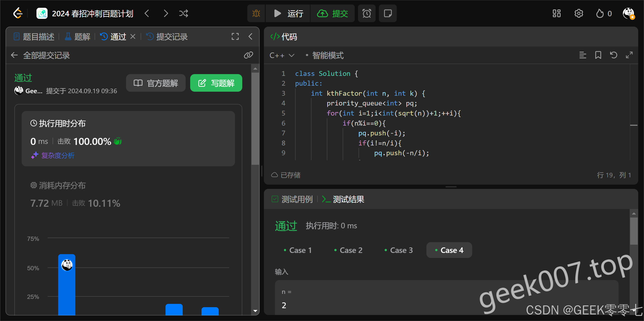This screenshot has height=321, width=644.
Task: Expand code editor to fullscreen
Action: (629, 55)
